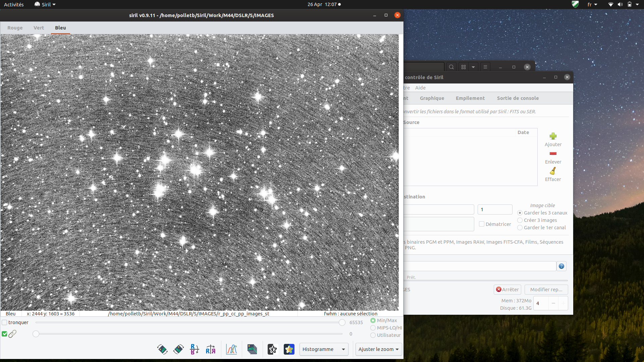Click the Ajouter plus icon
This screenshot has width=644, height=362.
pyautogui.click(x=553, y=136)
